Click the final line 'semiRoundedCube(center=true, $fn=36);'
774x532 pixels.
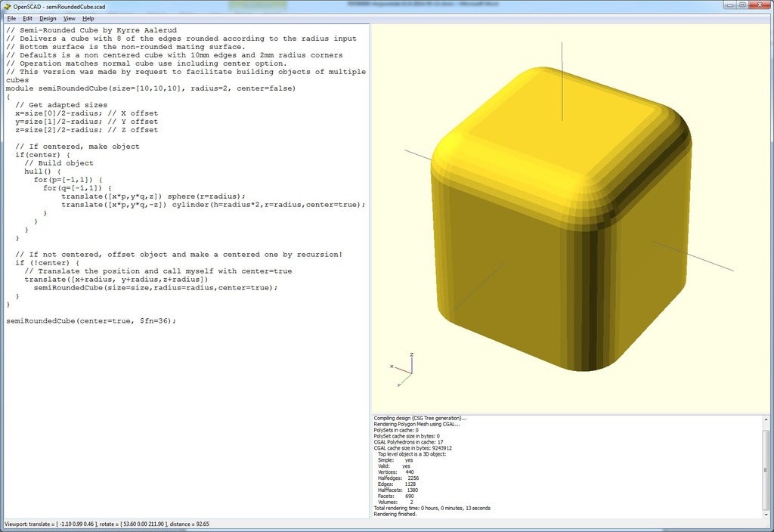(x=91, y=321)
